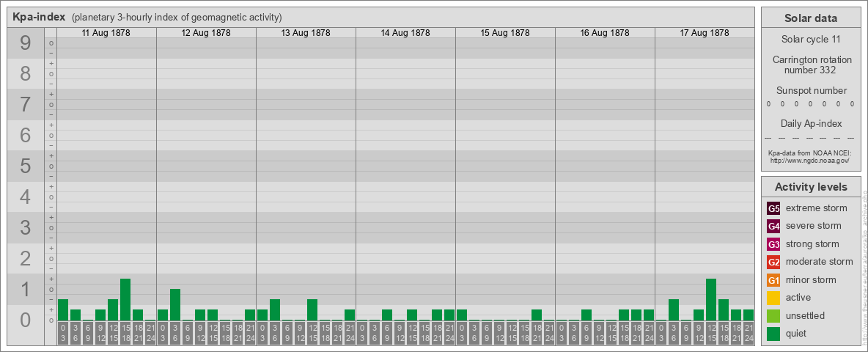
Task: Select the 16 Aug 1878 date header
Action: (605, 33)
